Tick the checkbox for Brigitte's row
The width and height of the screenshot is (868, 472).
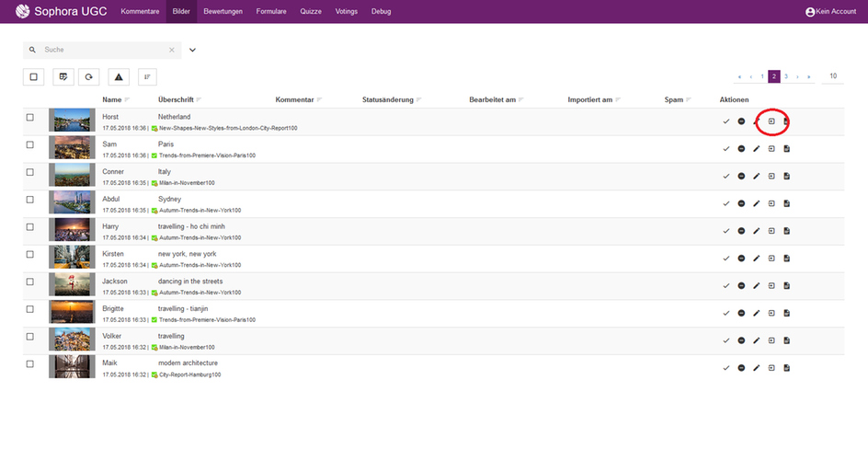coord(30,309)
